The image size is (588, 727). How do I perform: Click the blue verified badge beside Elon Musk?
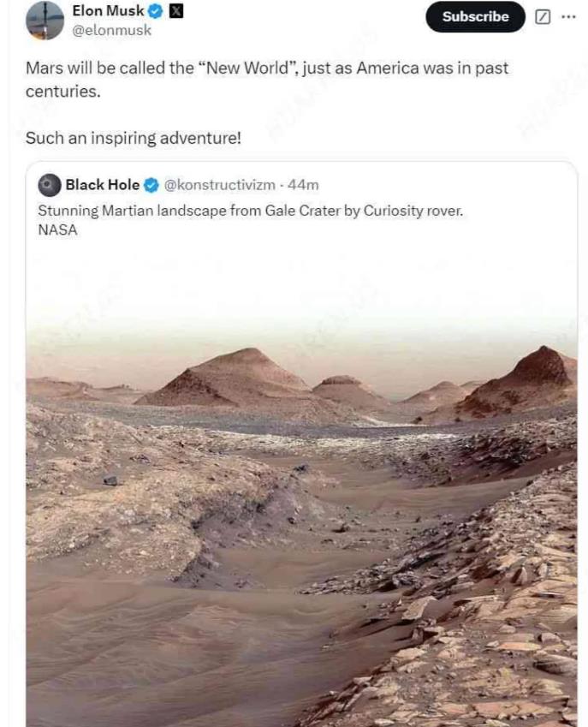click(155, 12)
